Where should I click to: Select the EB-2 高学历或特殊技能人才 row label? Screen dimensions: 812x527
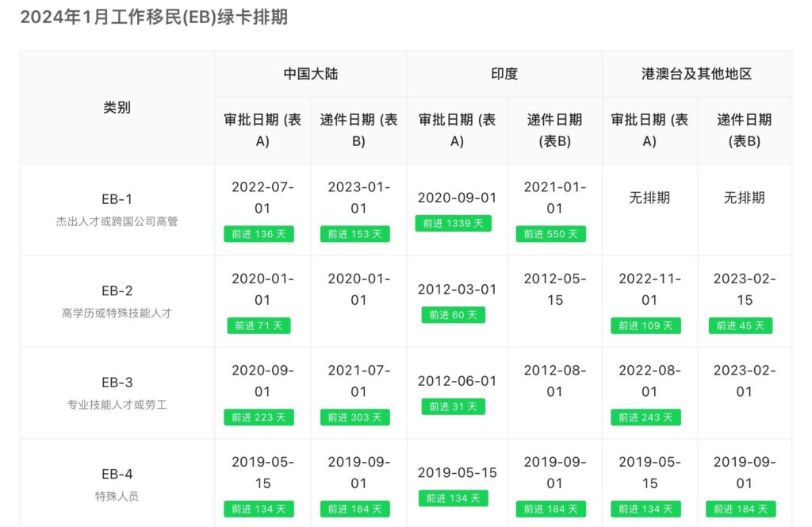[x=117, y=301]
